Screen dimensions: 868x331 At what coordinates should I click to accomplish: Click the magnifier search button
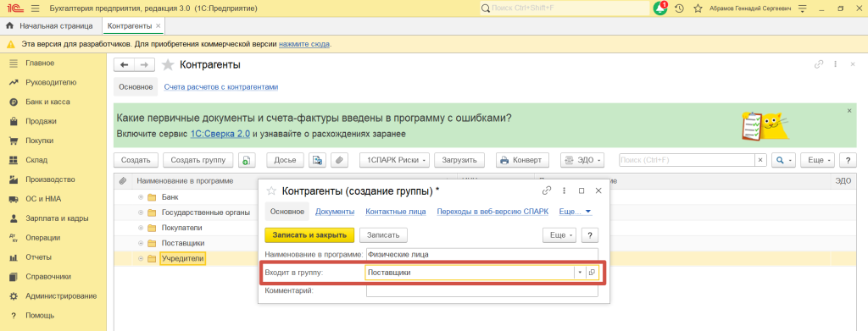(783, 160)
